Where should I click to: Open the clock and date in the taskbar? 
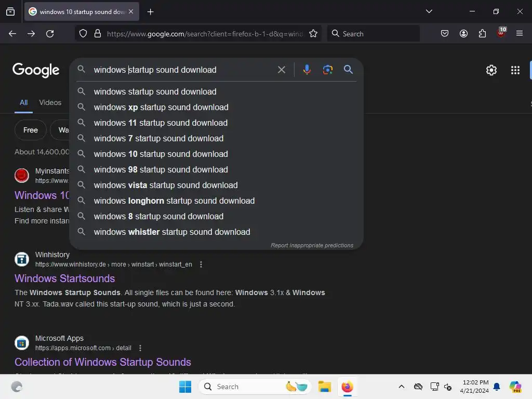474,387
